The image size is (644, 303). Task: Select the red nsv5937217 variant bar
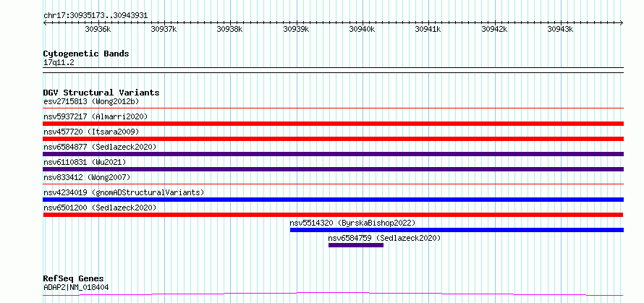click(333, 124)
